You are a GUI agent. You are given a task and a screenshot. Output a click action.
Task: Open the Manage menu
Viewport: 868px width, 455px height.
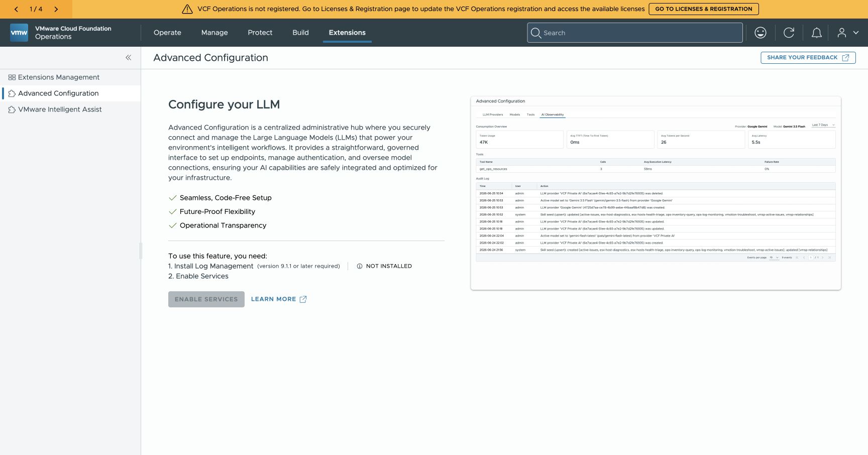coord(214,33)
